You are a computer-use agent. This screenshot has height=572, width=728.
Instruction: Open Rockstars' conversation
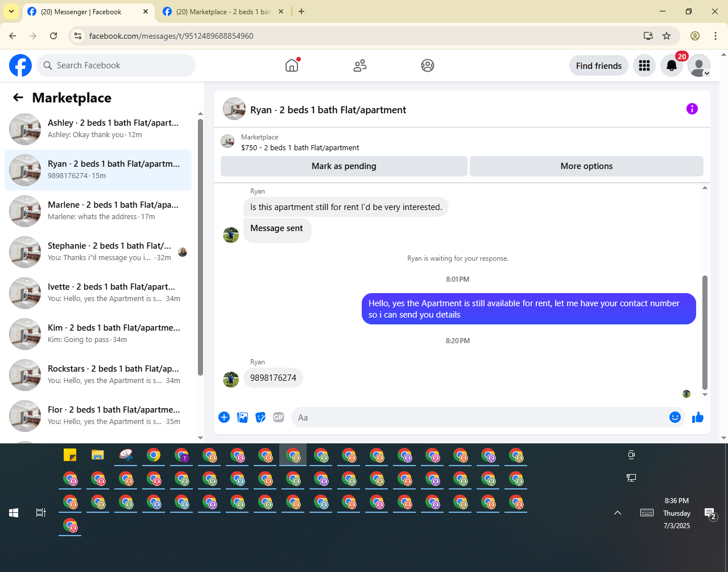coord(98,375)
